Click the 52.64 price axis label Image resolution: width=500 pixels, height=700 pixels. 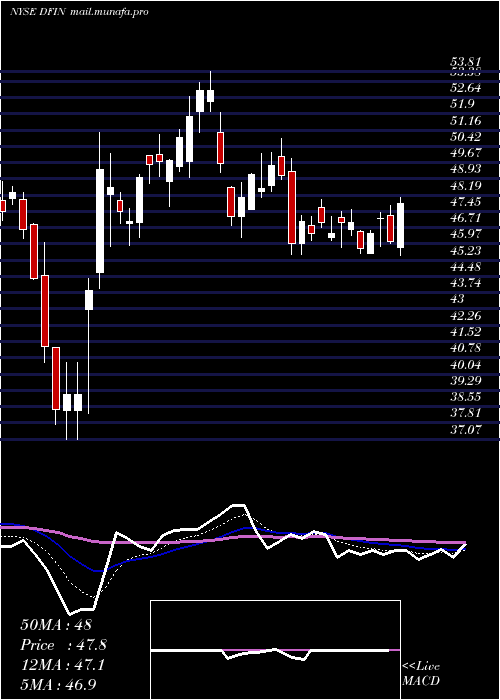click(x=466, y=88)
